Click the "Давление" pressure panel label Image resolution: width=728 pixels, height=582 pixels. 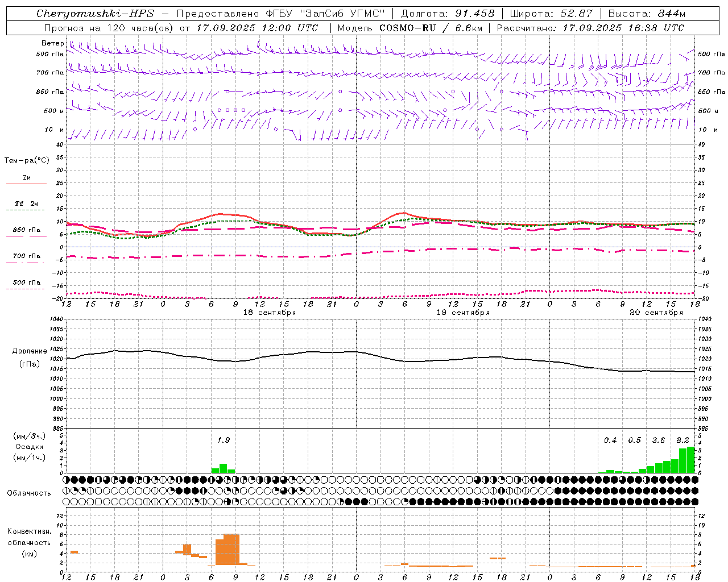30,351
